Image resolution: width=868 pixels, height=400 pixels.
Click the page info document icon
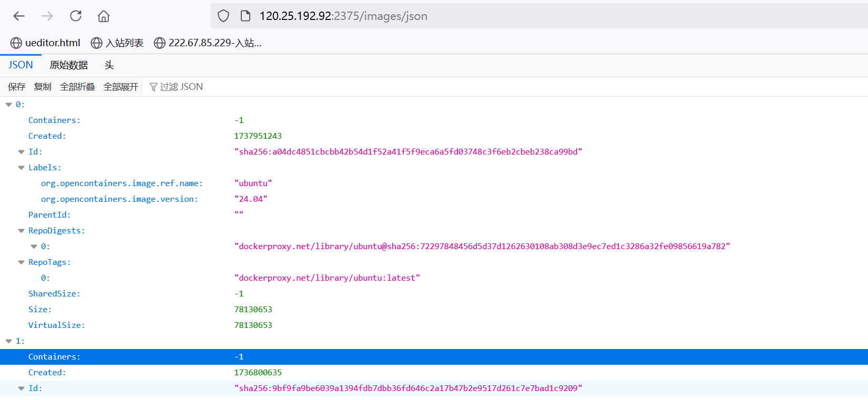pyautogui.click(x=245, y=16)
